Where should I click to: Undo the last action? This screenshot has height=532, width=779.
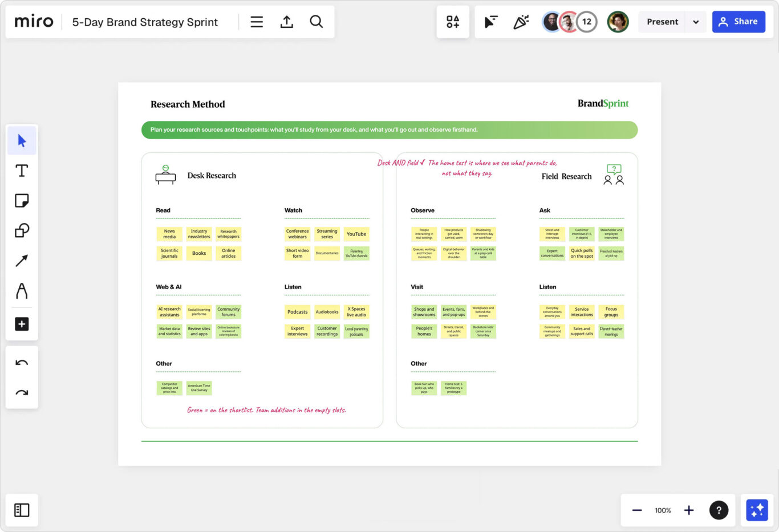22,363
